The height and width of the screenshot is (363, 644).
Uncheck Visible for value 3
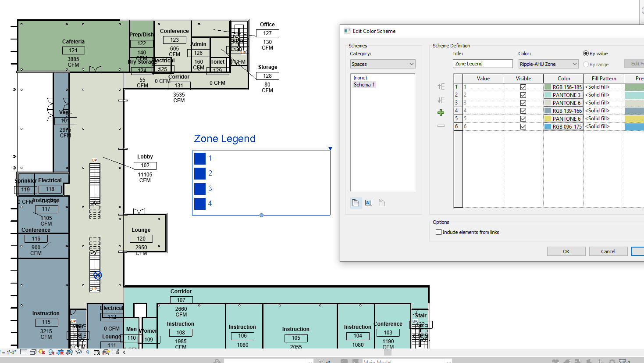(x=523, y=102)
